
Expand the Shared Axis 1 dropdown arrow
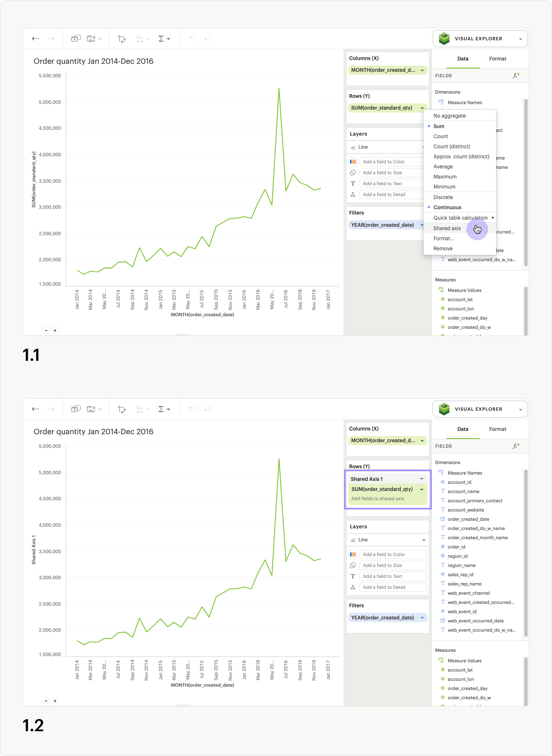[422, 479]
